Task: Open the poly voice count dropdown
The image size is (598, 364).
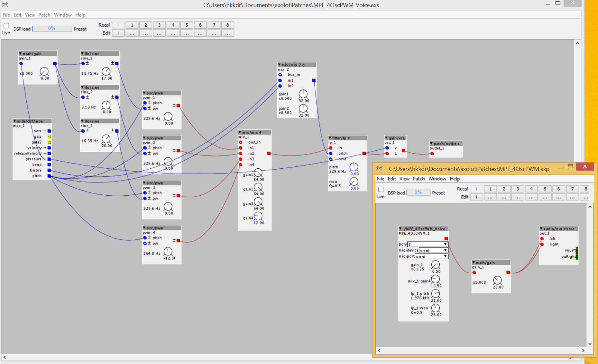Action: click(428, 244)
